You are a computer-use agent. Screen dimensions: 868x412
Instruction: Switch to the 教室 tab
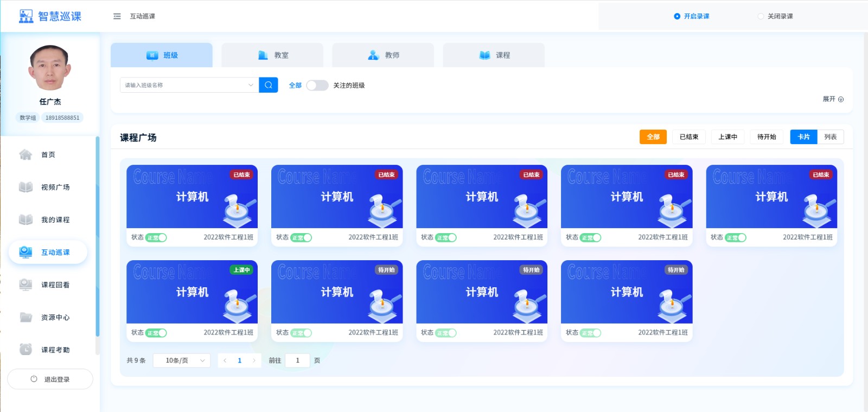coord(272,55)
